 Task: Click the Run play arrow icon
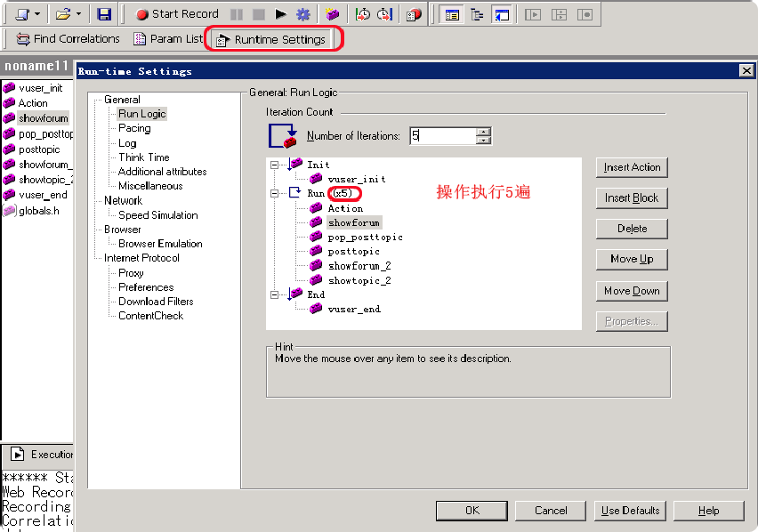click(x=281, y=14)
